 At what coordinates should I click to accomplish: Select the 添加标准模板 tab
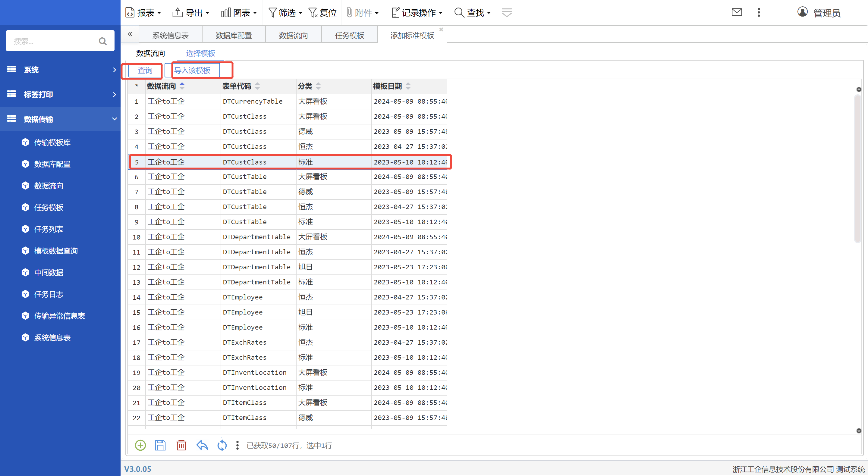412,35
